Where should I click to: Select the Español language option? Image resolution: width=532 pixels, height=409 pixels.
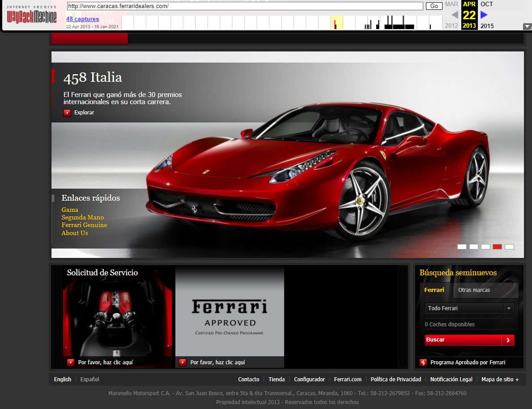[x=89, y=379]
